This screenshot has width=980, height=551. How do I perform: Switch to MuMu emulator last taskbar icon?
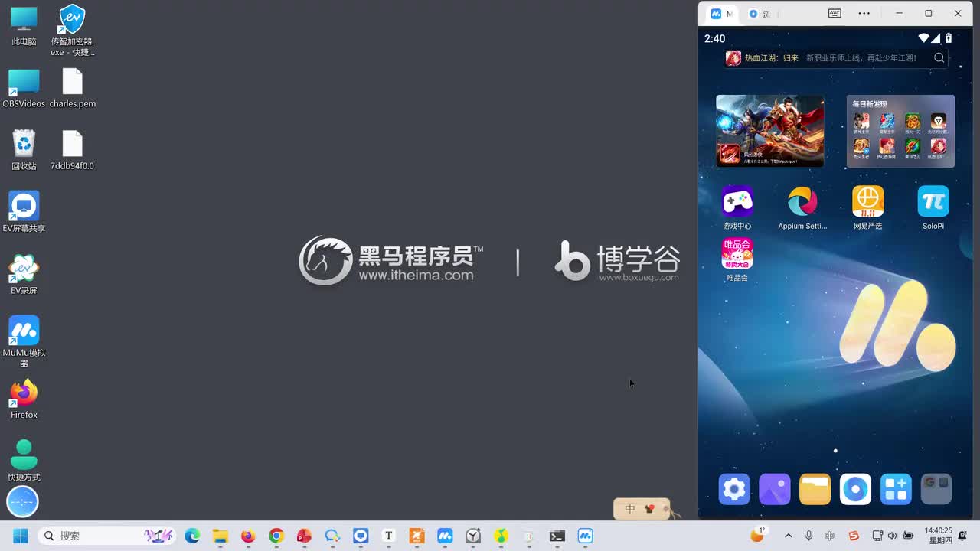(586, 536)
